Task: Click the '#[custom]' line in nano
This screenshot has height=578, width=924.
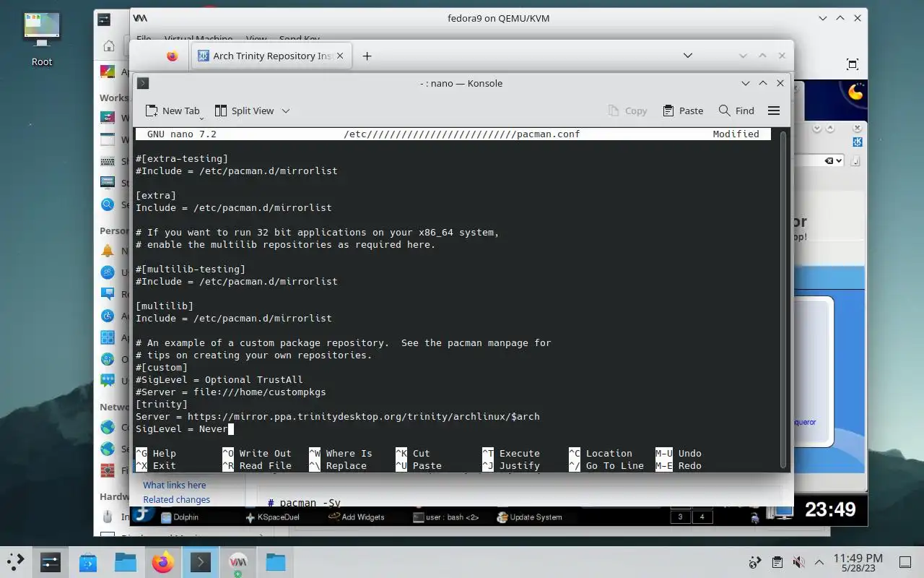Action: (x=162, y=367)
